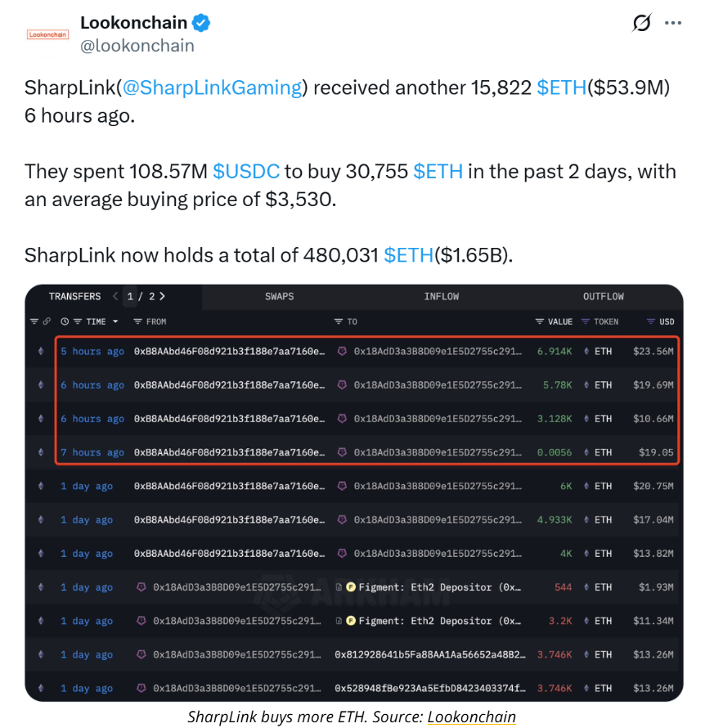Switch to the SWAPS tab
This screenshot has width=705, height=728.
pos(279,296)
